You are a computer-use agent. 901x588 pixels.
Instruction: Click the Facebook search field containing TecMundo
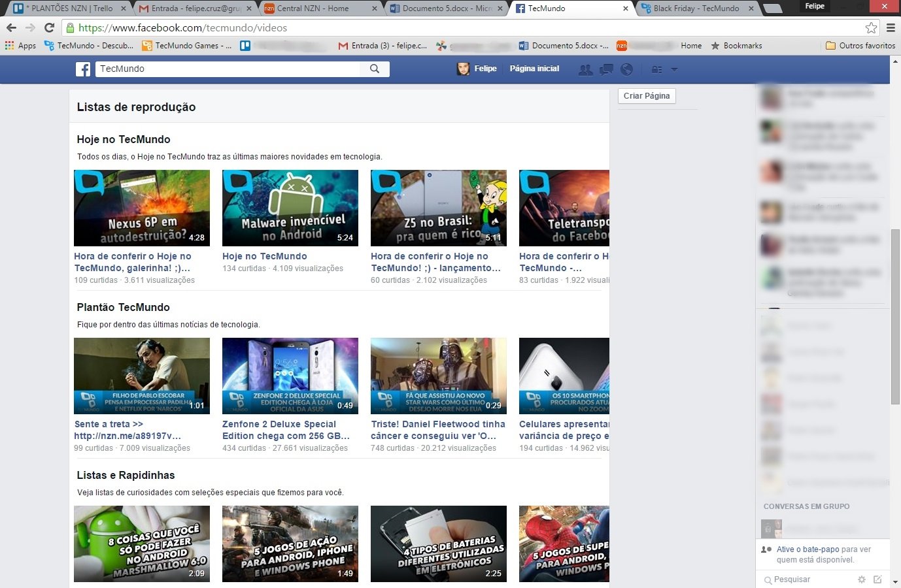point(228,69)
